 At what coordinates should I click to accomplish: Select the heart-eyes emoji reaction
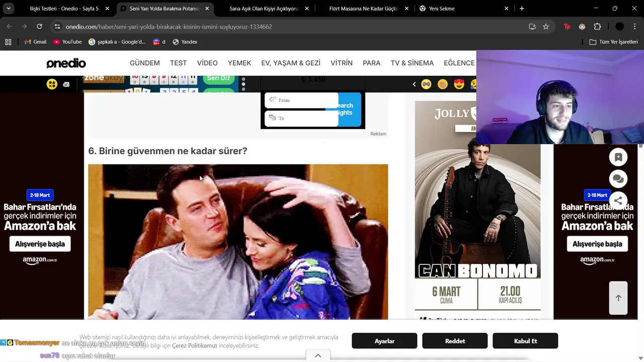[459, 84]
